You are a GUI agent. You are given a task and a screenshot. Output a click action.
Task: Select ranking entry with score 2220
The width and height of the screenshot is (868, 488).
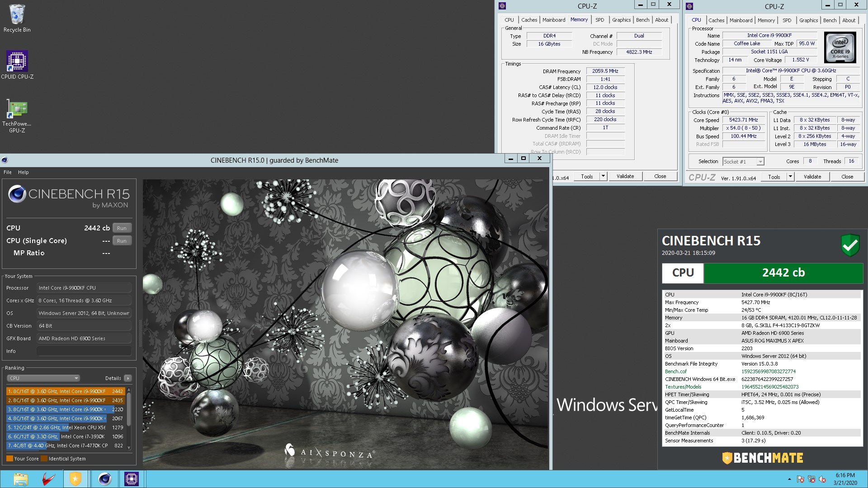pos(65,409)
